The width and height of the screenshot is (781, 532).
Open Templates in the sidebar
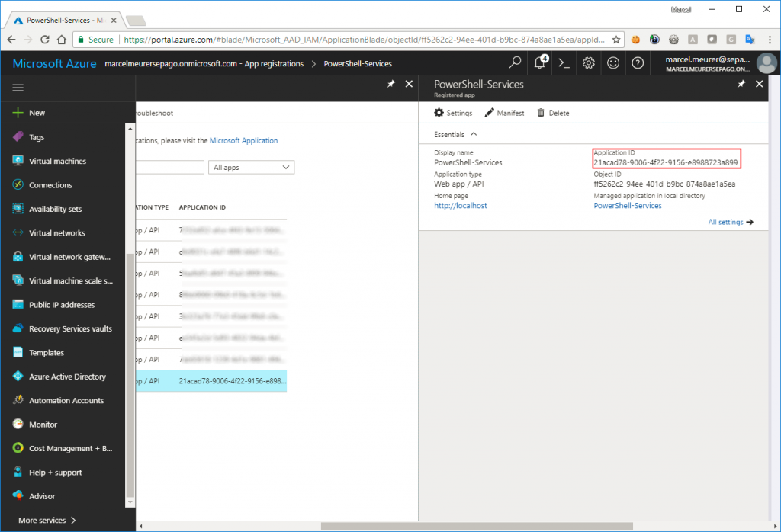(x=47, y=352)
